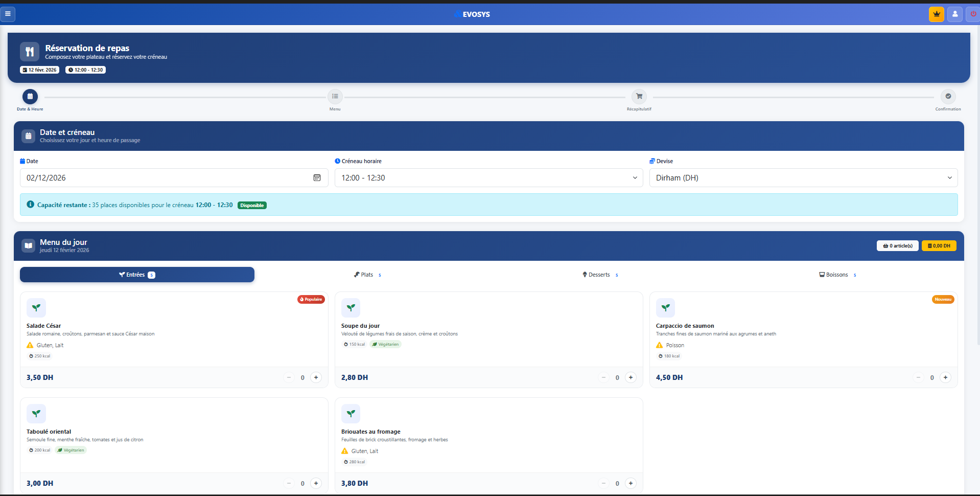The width and height of the screenshot is (980, 496).
Task: Add one Salade César with plus
Action: (x=316, y=378)
